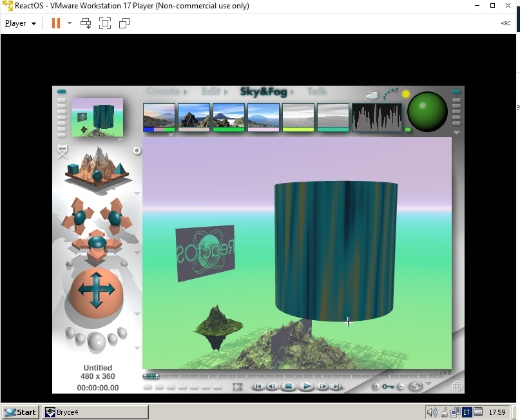Click teal cloud cover color swatch
Viewport: 520px width, 420px height.
point(333,129)
